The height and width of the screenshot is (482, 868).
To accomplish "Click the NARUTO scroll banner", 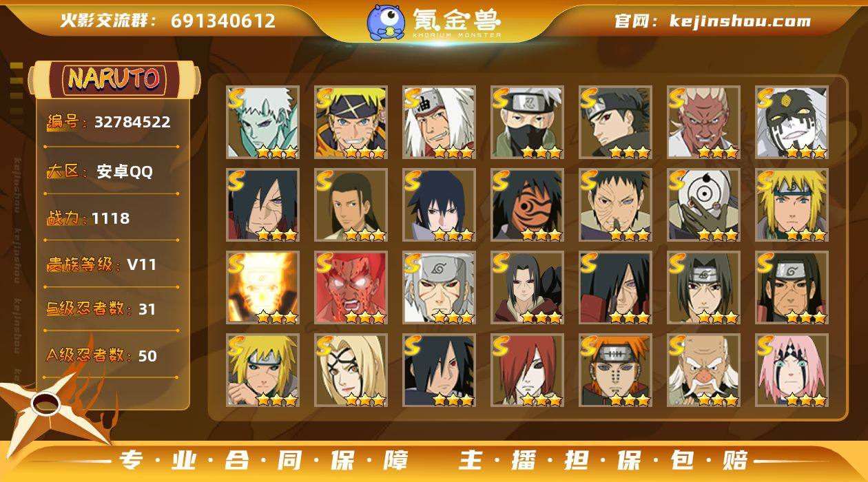I will (x=114, y=79).
